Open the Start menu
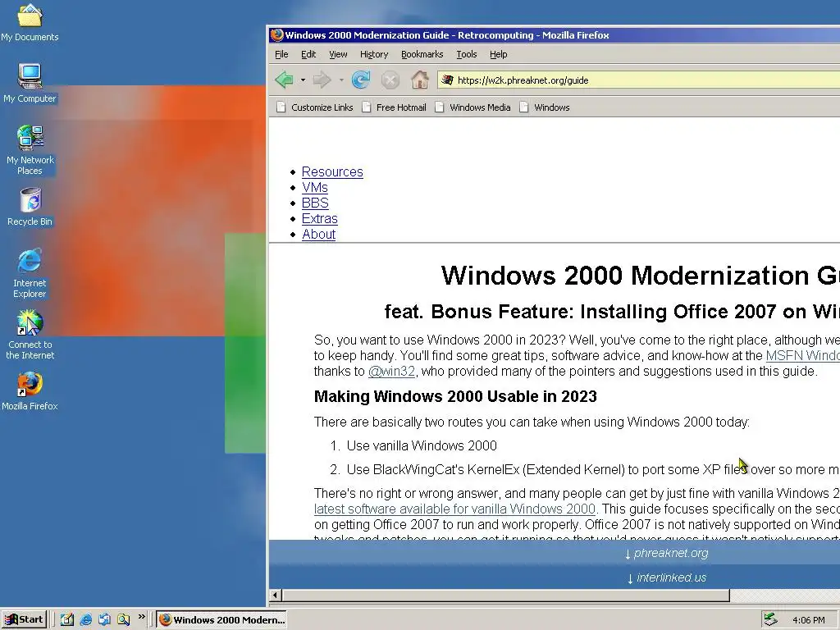Screen dimensions: 840x630 click(24, 619)
